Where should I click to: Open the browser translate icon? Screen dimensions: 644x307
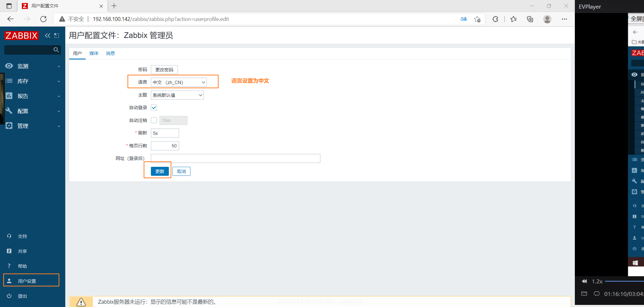pyautogui.click(x=464, y=19)
